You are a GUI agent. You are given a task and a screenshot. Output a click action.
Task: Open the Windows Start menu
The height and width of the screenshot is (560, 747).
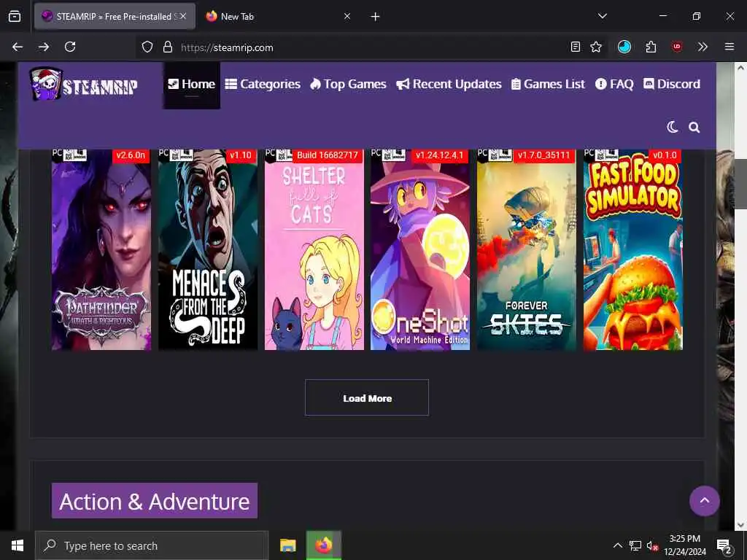click(x=18, y=545)
